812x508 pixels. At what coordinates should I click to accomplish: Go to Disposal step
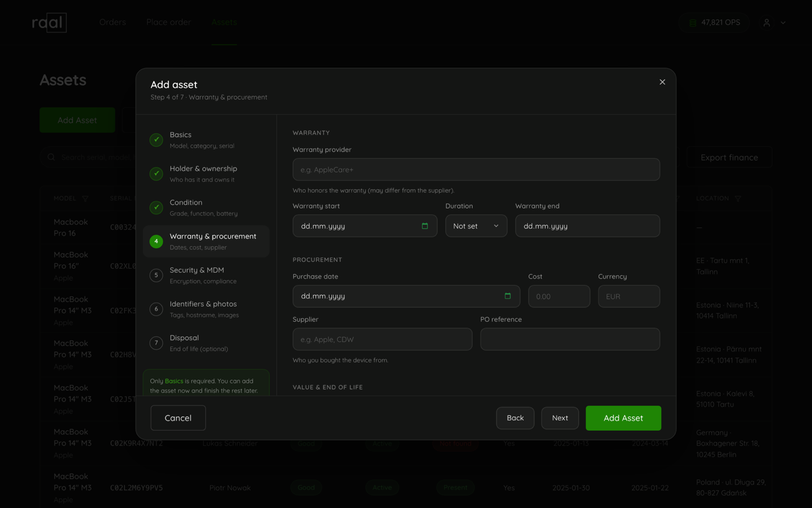(206, 343)
